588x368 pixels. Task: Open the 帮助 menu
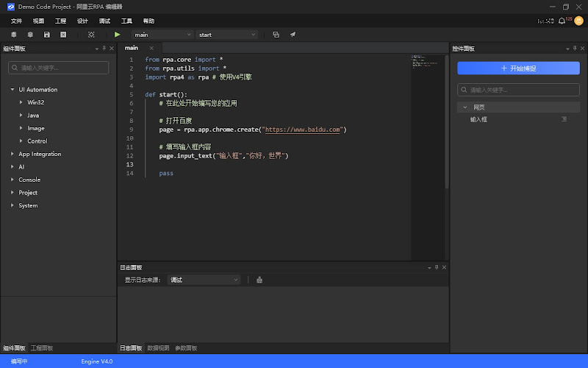click(x=148, y=21)
